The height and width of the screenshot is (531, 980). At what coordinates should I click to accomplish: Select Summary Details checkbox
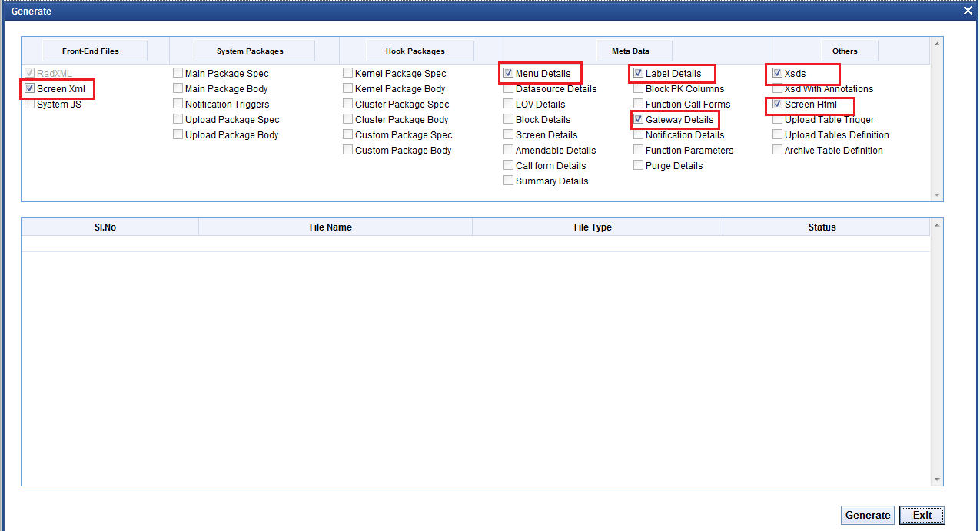coord(509,181)
